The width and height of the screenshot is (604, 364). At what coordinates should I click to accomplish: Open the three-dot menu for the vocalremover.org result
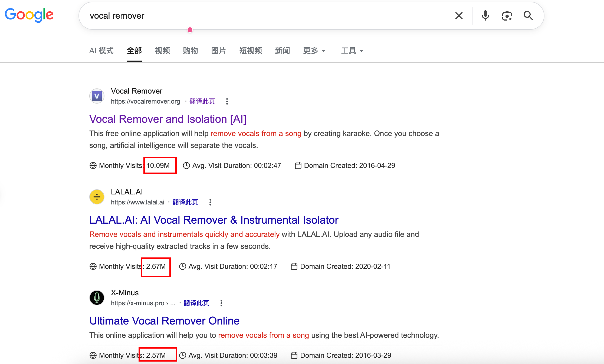click(x=227, y=101)
